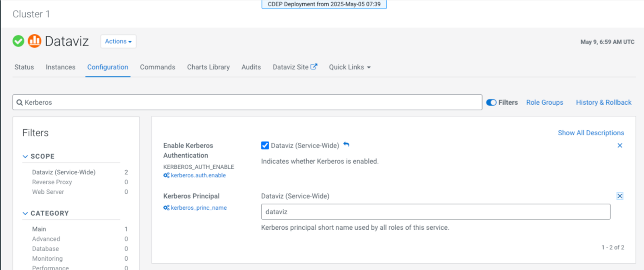This screenshot has width=644, height=270.
Task: Uncheck Enable Kerberos Authentication checkbox
Action: [x=265, y=145]
